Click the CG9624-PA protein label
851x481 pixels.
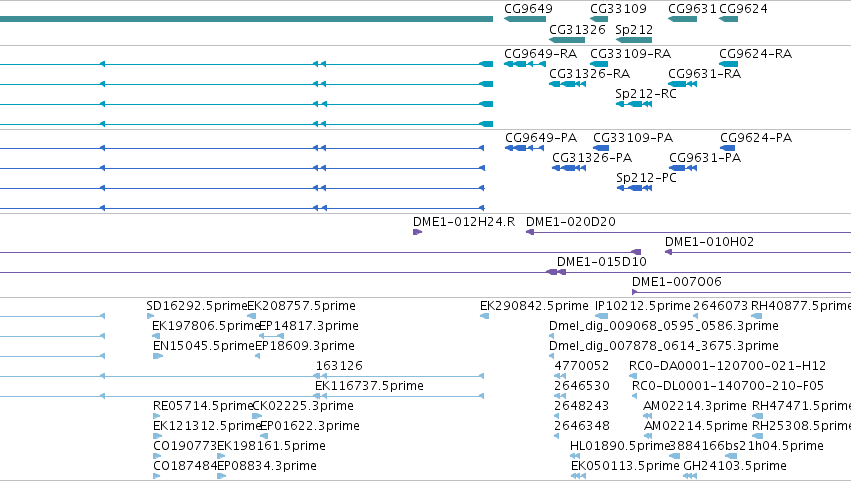pyautogui.click(x=755, y=137)
